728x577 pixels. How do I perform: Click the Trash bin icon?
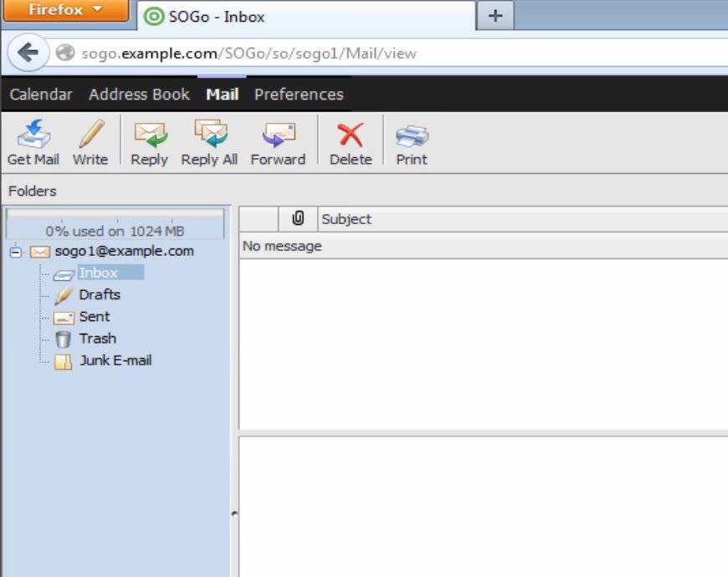pyautogui.click(x=63, y=339)
